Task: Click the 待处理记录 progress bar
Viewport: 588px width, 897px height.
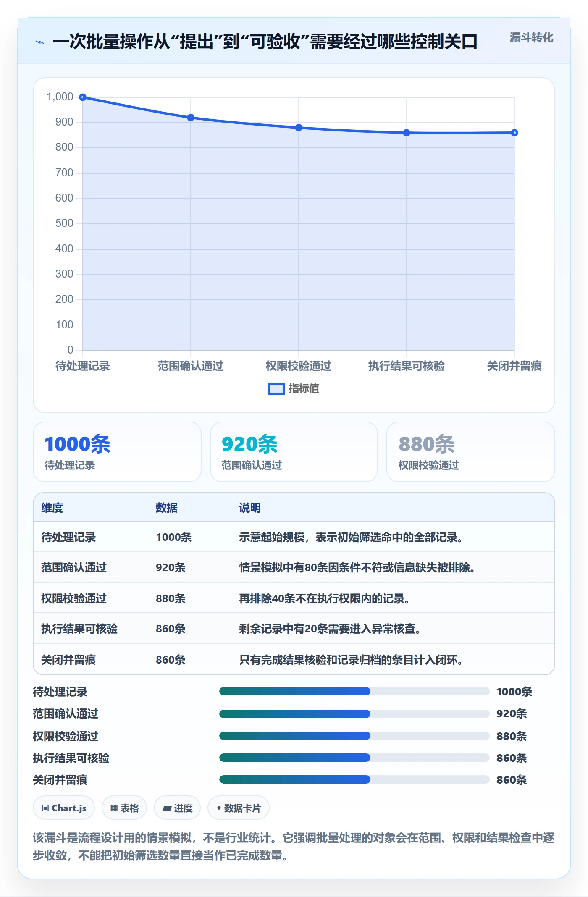Action: 354,691
